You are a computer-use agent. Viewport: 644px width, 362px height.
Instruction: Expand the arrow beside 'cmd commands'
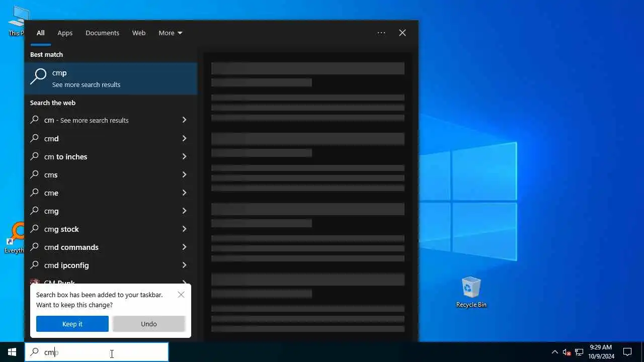[184, 247]
